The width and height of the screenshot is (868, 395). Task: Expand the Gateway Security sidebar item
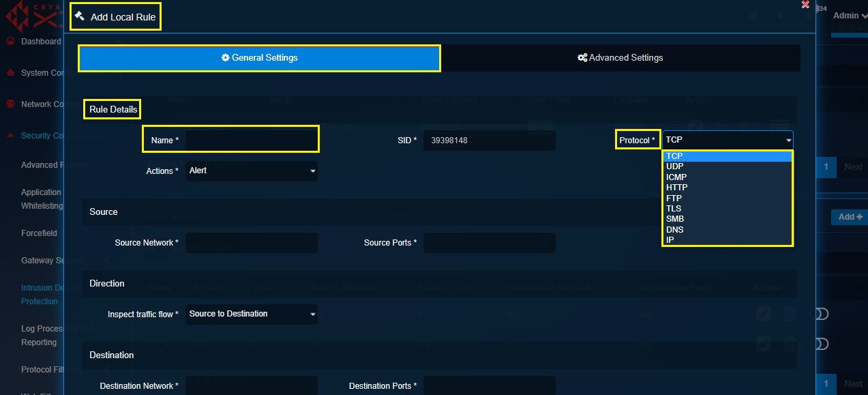pos(53,260)
